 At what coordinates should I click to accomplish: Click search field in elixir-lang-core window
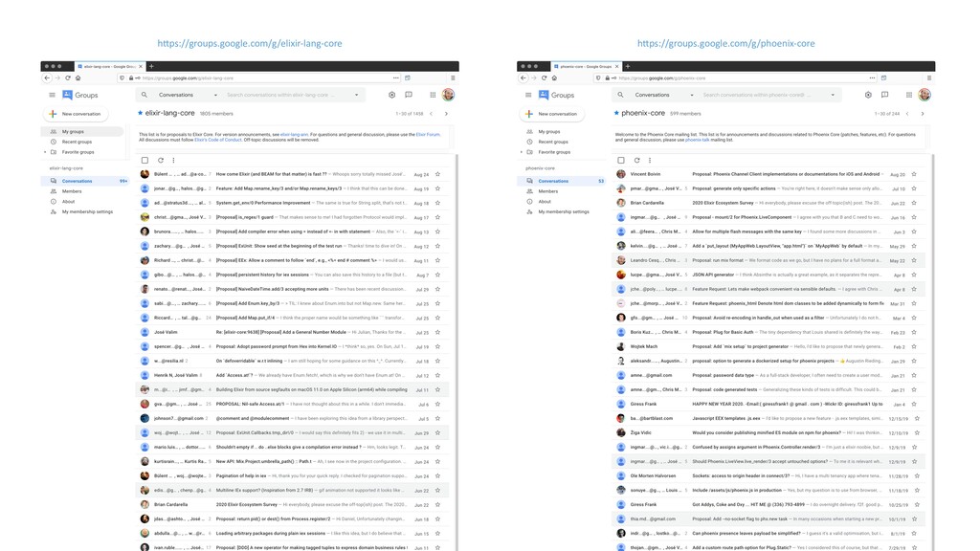point(288,95)
